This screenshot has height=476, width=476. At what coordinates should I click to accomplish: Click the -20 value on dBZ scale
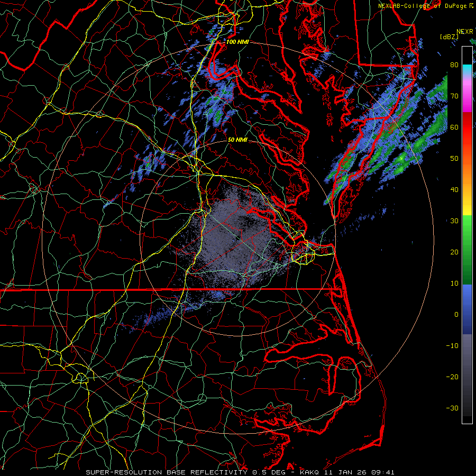click(x=452, y=377)
